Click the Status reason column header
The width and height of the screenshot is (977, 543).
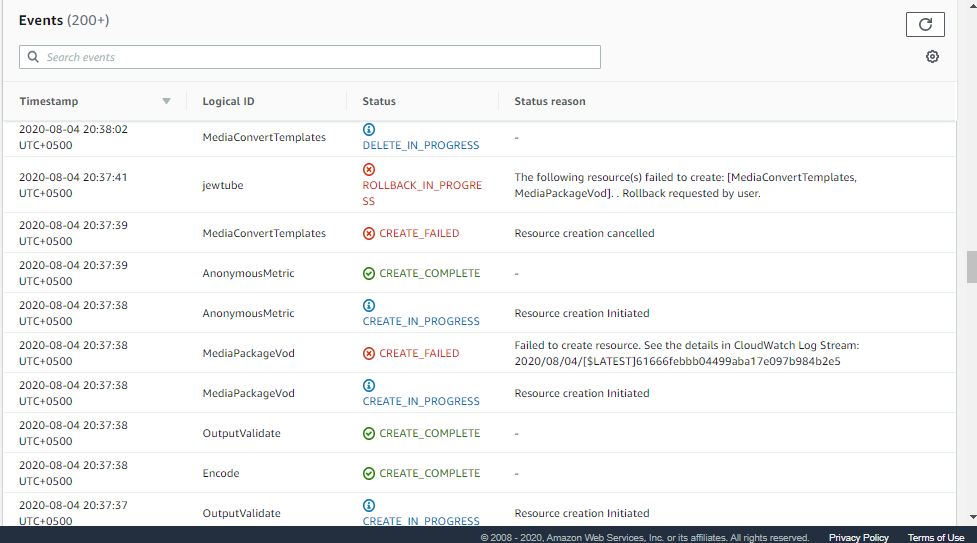pyautogui.click(x=550, y=101)
